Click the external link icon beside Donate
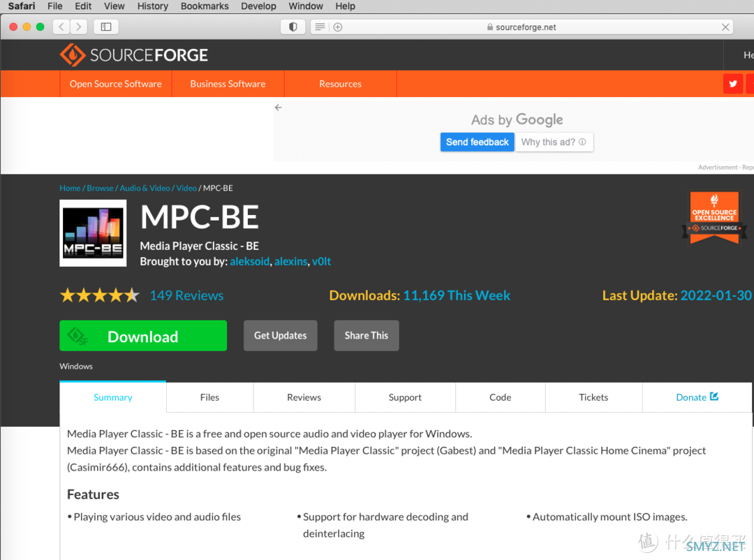754x560 pixels. 714,397
